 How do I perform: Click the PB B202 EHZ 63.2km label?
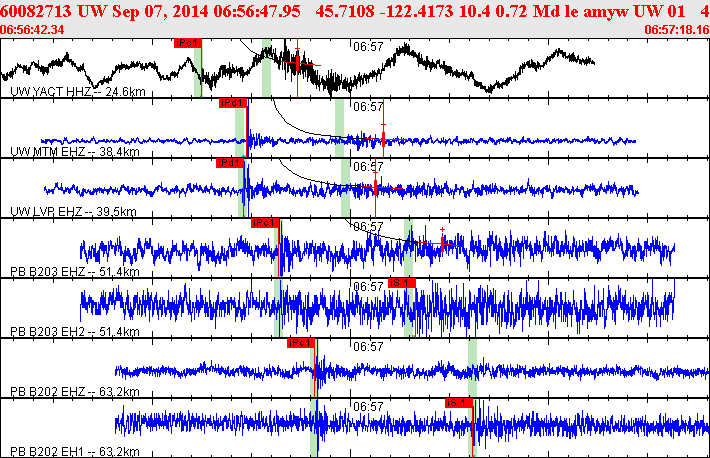pyautogui.click(x=74, y=392)
